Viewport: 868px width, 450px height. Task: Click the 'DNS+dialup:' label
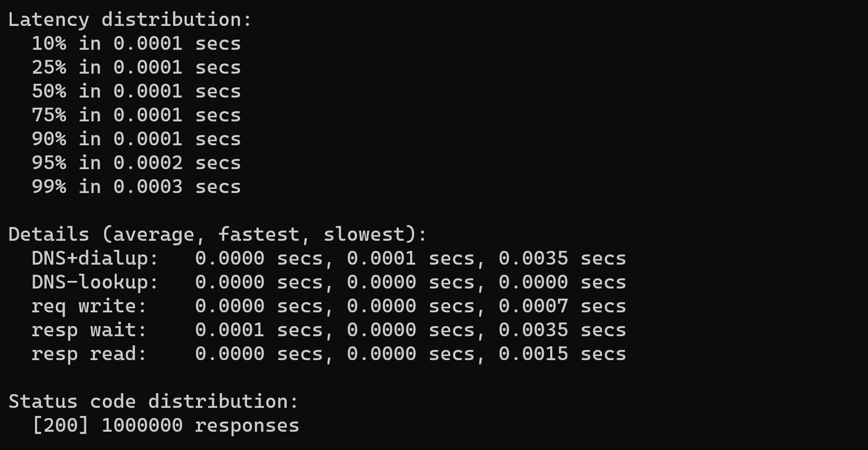pyautogui.click(x=95, y=259)
